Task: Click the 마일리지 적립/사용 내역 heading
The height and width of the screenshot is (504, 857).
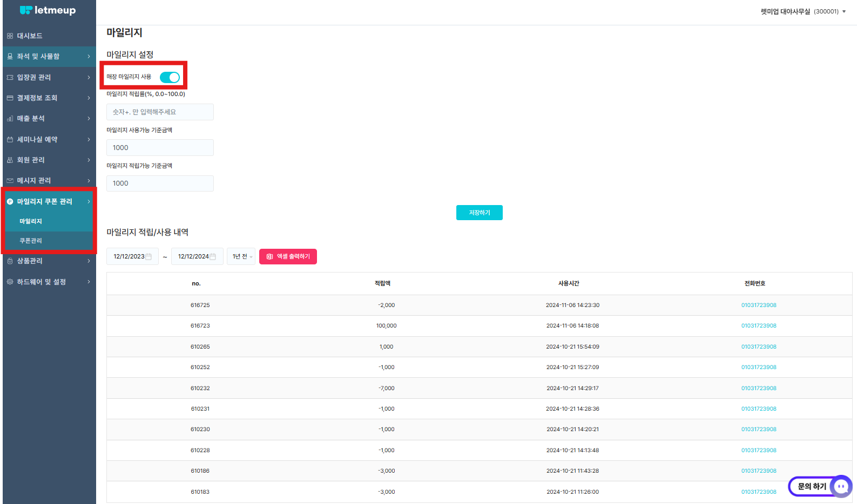Action: point(147,233)
